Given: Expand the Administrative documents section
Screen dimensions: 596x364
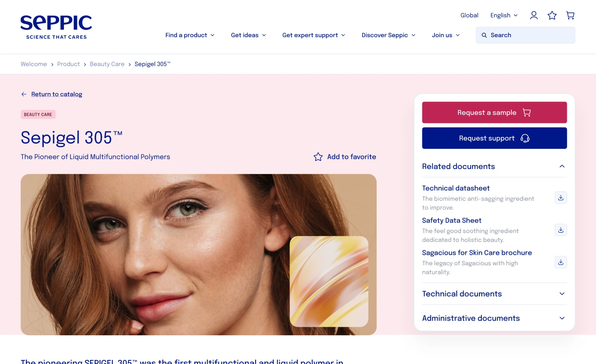Looking at the screenshot, I should pos(562,318).
